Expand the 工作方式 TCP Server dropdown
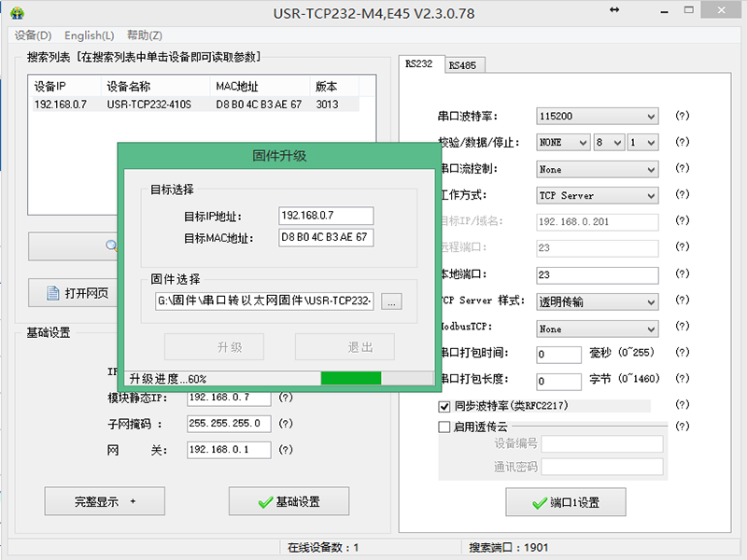 (598, 196)
